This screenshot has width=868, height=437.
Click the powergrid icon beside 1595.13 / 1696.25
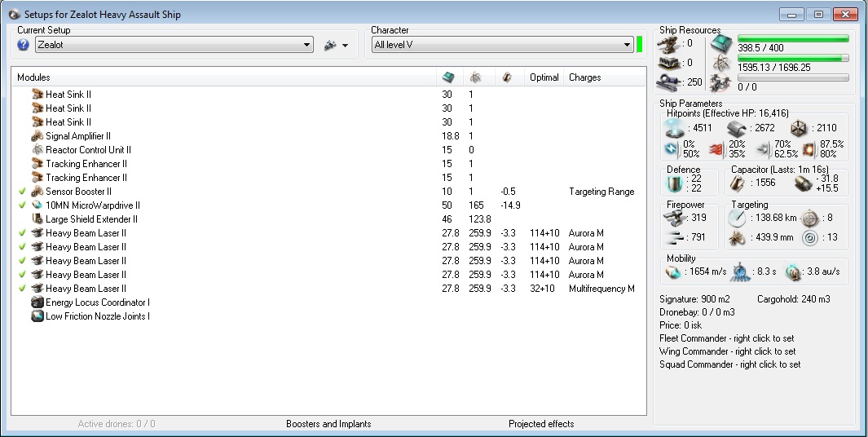pyautogui.click(x=722, y=63)
